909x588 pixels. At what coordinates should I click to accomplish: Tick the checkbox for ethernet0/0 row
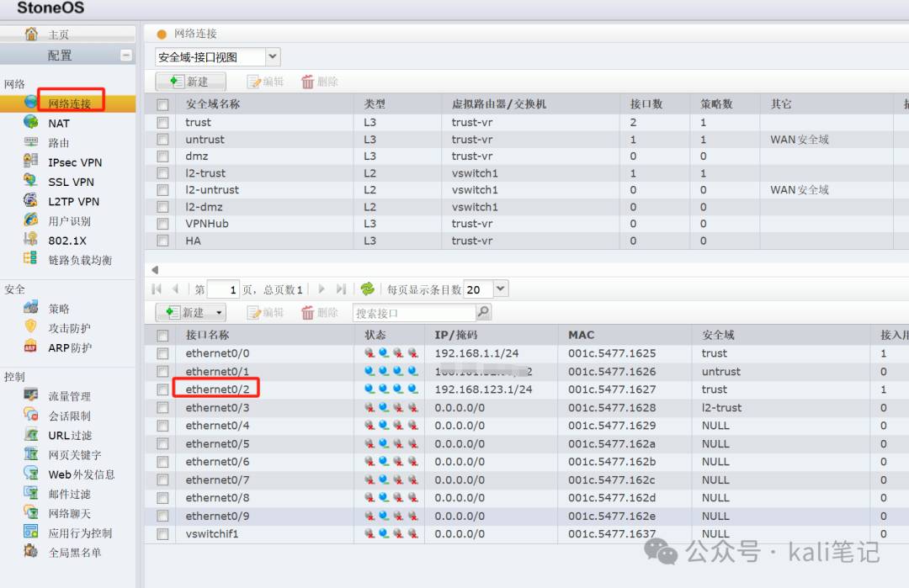pyautogui.click(x=163, y=353)
